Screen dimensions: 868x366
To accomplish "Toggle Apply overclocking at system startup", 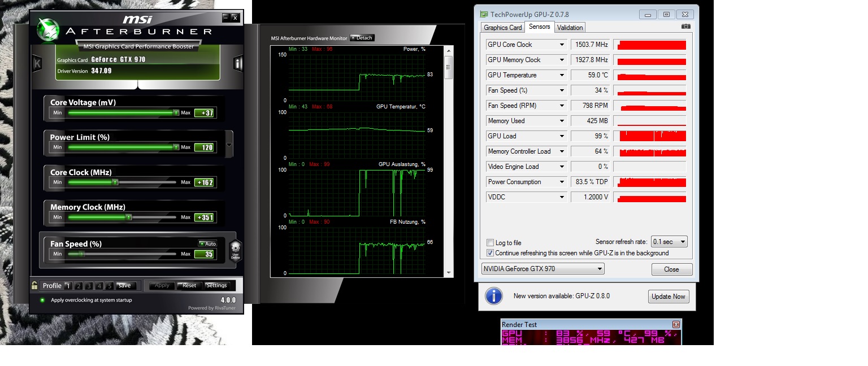I will (42, 300).
